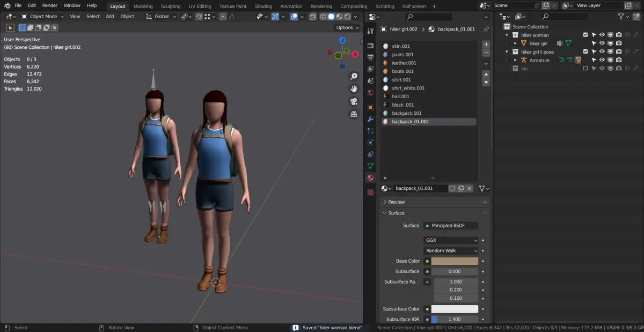644x332 pixels.
Task: Open the Object properties tab
Action: [x=370, y=107]
